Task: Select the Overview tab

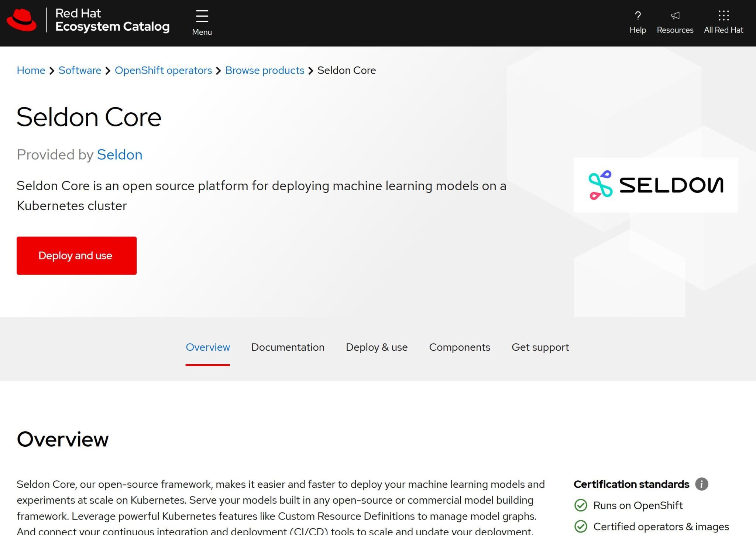Action: [x=208, y=347]
